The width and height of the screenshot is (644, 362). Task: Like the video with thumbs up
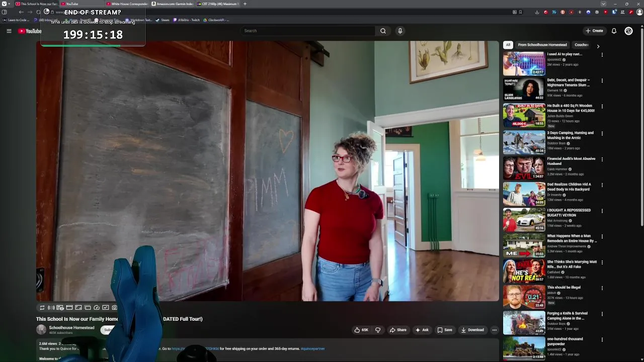point(361,330)
